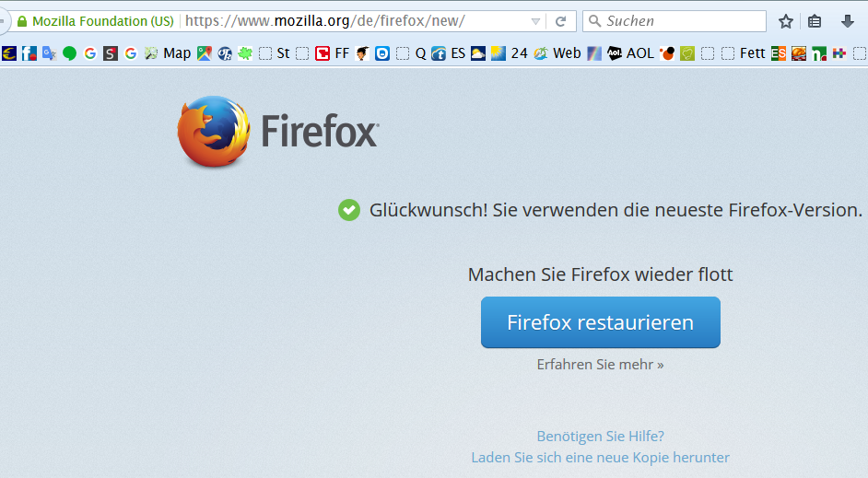Screen dimensions: 868x478
Task: Open the green n bookmark icon
Action: pyautogui.click(x=819, y=53)
